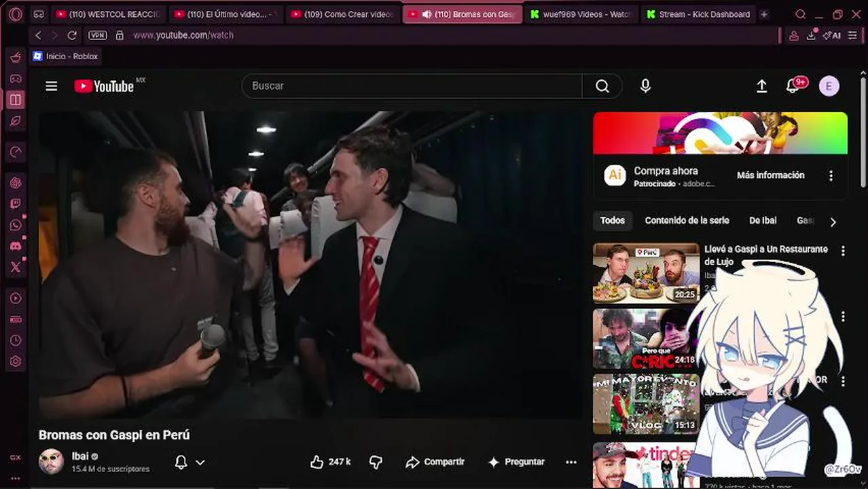
Task: Click the padlock site info icon
Action: click(120, 35)
